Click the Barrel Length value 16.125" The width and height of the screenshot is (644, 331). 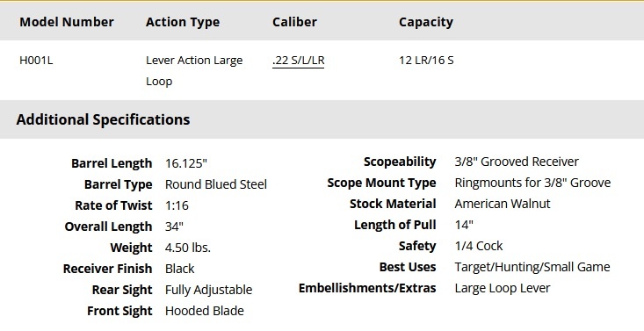click(x=186, y=163)
